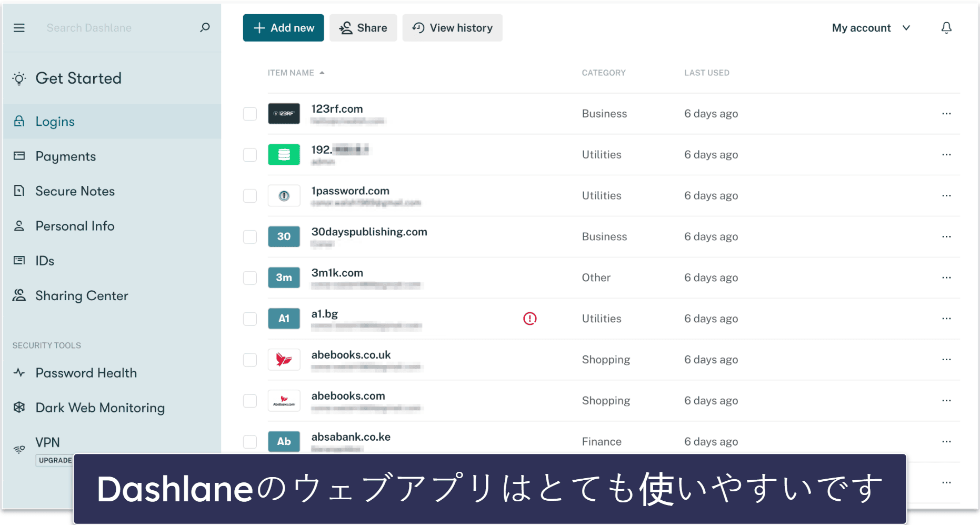Open more options for absabank.co.ke row

pyautogui.click(x=946, y=441)
